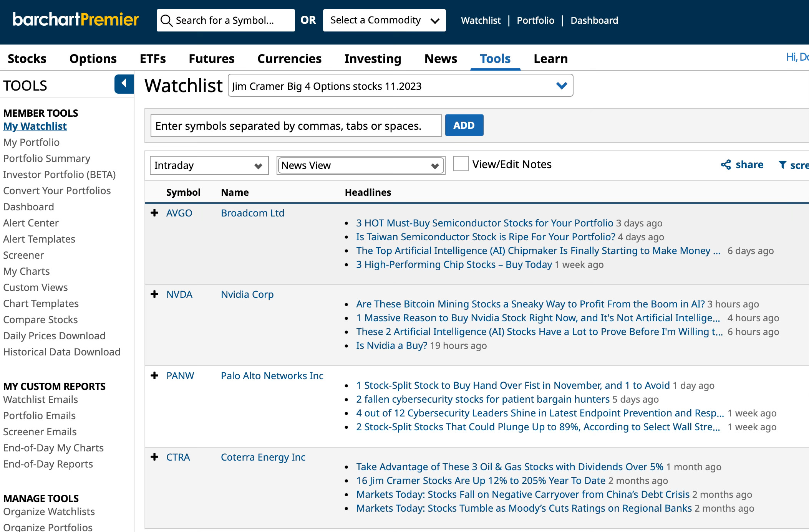Click the ADD button

point(464,125)
